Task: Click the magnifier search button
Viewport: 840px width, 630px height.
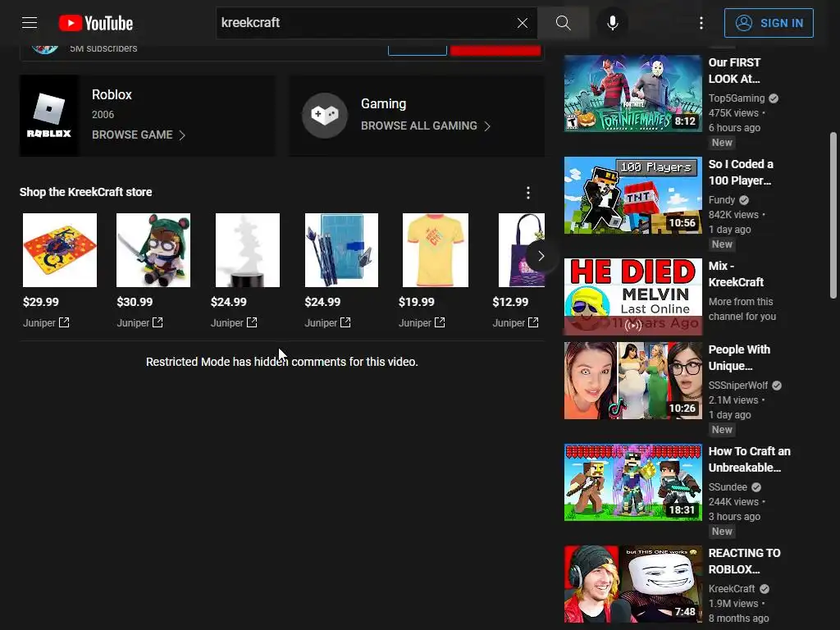Action: (563, 22)
